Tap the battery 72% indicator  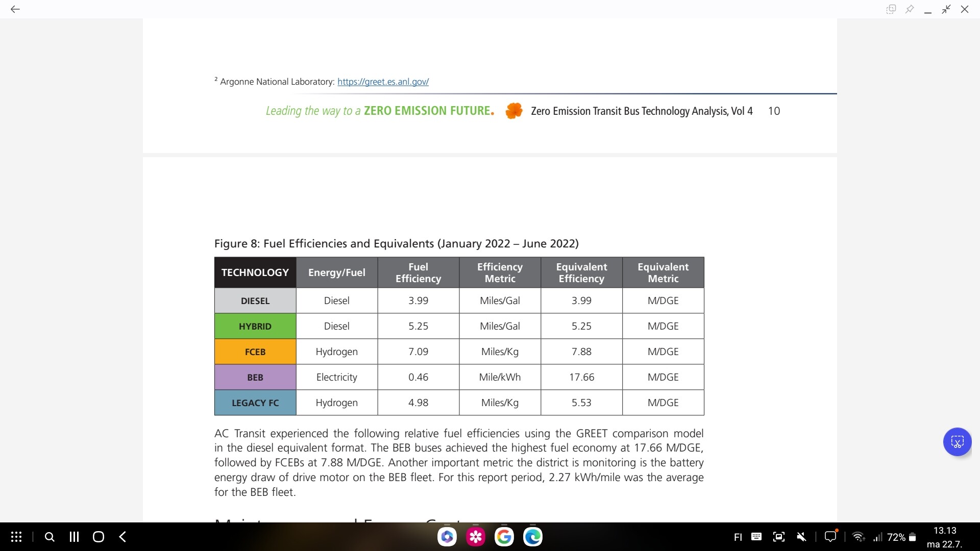902,537
